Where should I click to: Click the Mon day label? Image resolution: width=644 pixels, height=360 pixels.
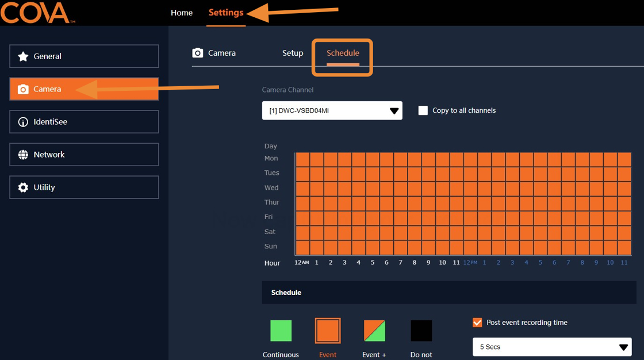(271, 158)
